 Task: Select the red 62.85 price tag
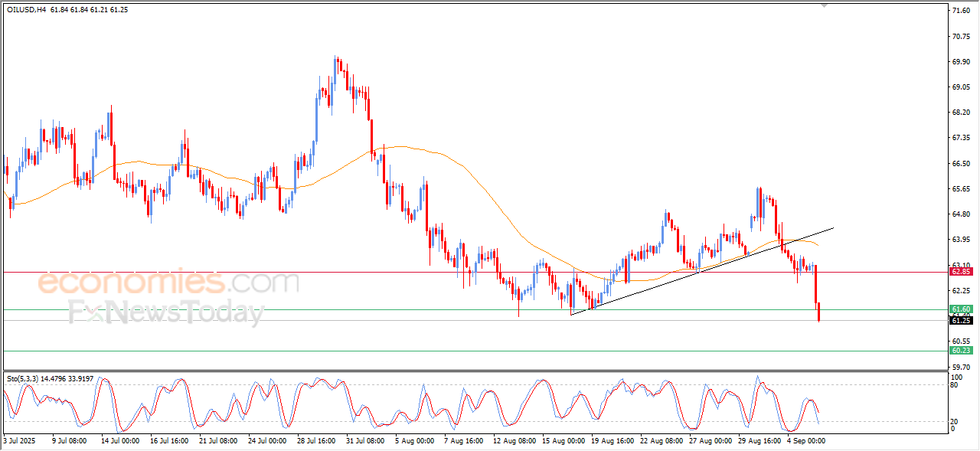pyautogui.click(x=961, y=272)
